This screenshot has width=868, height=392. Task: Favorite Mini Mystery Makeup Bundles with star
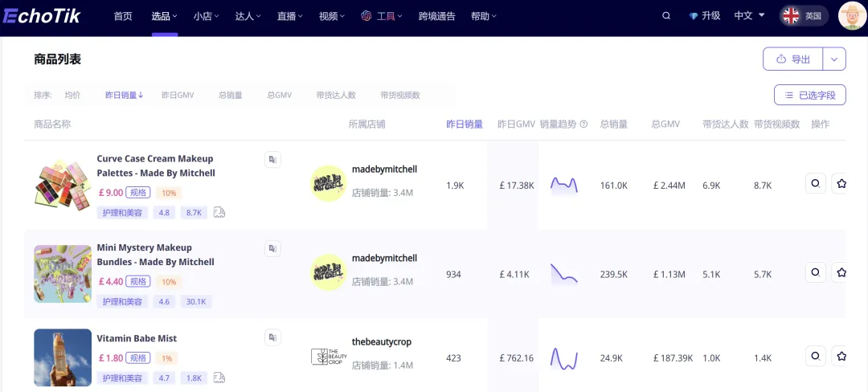(841, 272)
